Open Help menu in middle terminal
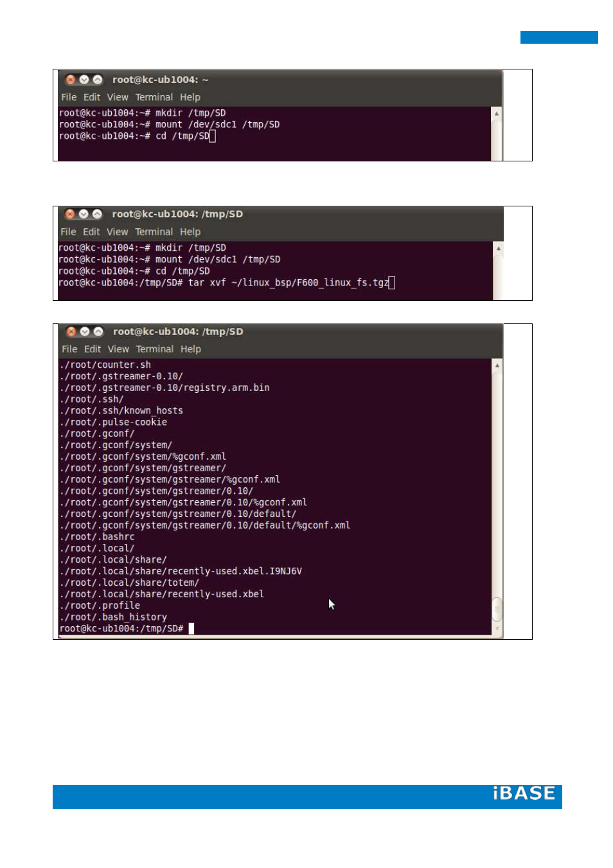 tap(190, 232)
